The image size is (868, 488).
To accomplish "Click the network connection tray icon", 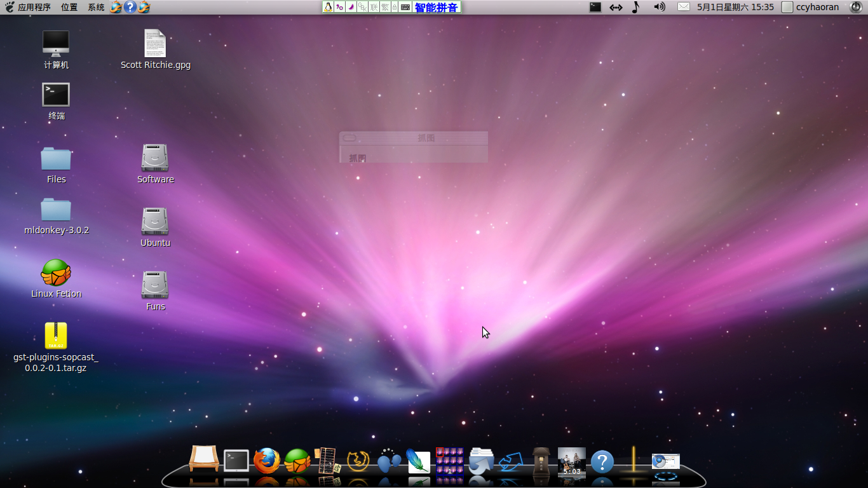I will (616, 7).
